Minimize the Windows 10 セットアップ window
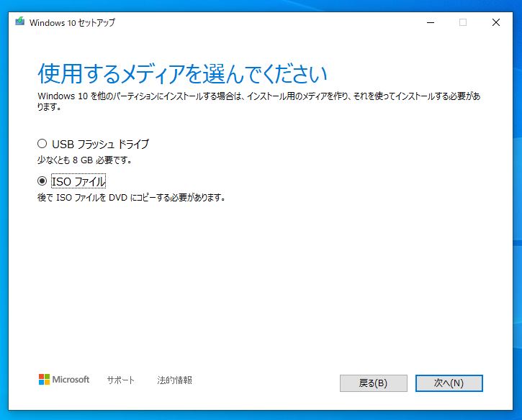The width and height of the screenshot is (522, 420). 431,22
